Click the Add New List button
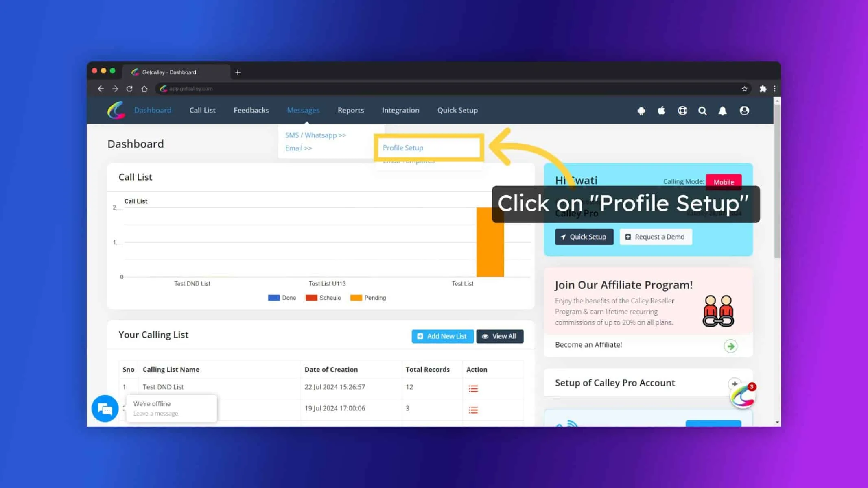Viewport: 868px width, 488px height. (x=442, y=336)
